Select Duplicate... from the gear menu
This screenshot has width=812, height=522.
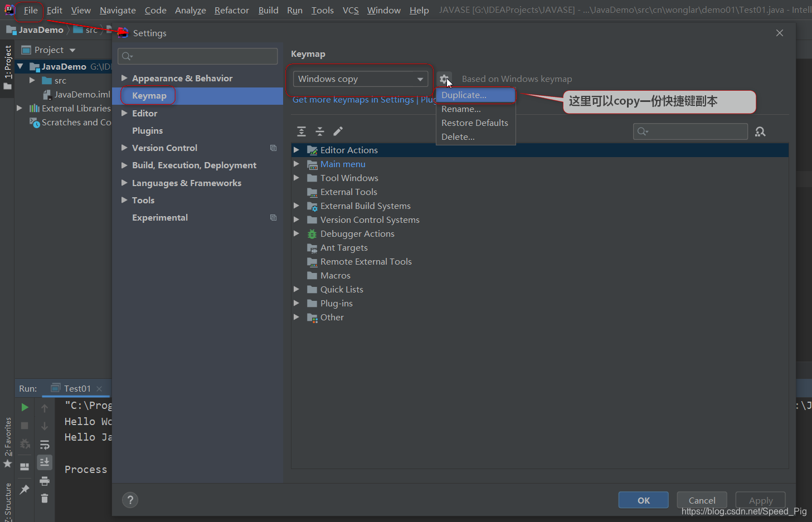pyautogui.click(x=475, y=95)
